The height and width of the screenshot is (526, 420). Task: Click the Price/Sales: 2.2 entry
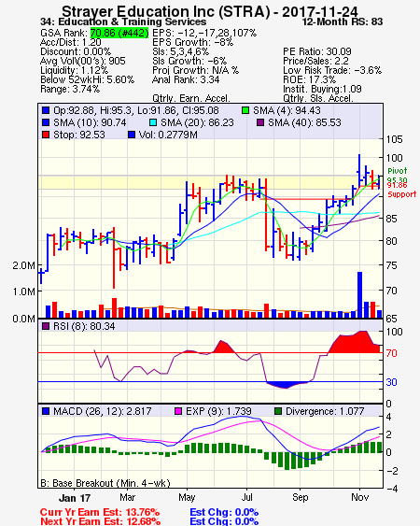[x=315, y=61]
